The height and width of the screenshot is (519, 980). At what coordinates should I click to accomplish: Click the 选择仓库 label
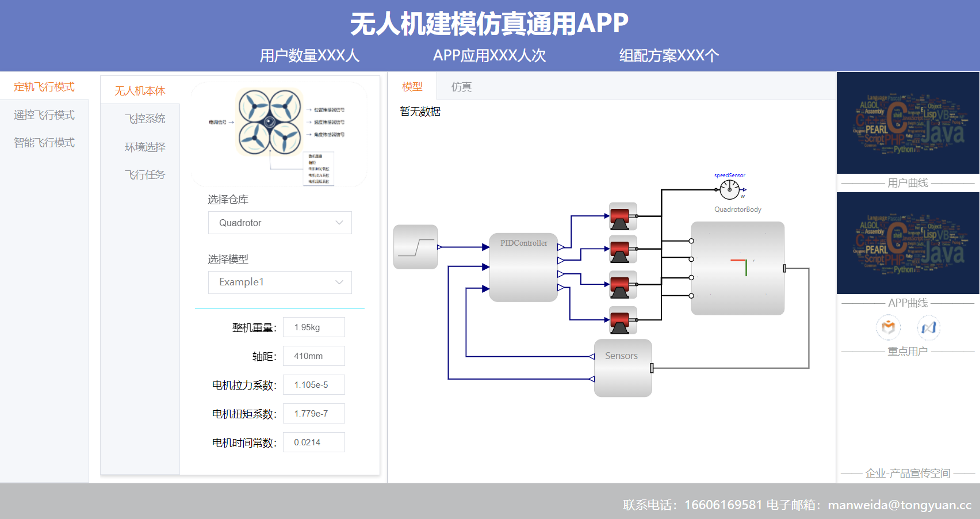pos(228,200)
